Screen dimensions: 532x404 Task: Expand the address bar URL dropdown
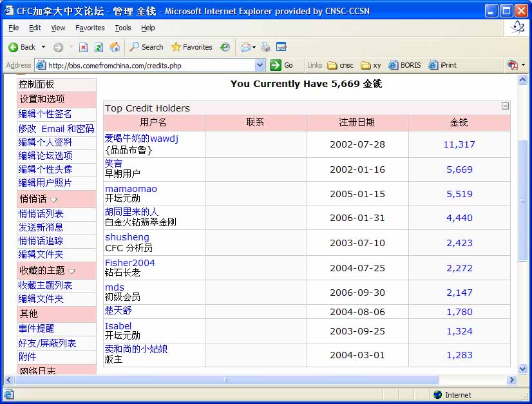pos(260,65)
